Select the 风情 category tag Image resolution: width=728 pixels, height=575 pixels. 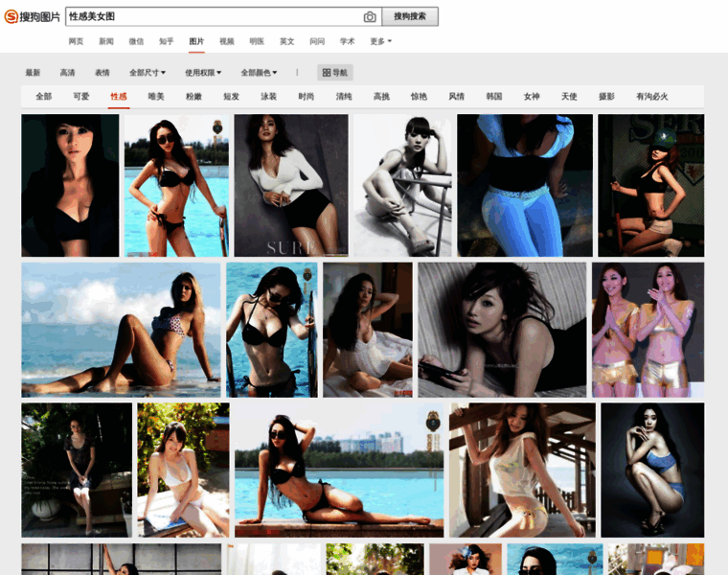456,97
